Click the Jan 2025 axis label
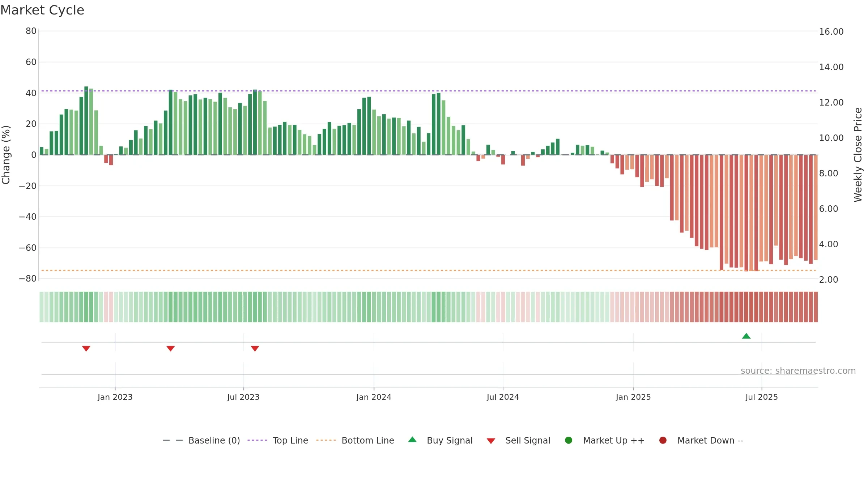This screenshot has height=488, width=868. tap(633, 397)
